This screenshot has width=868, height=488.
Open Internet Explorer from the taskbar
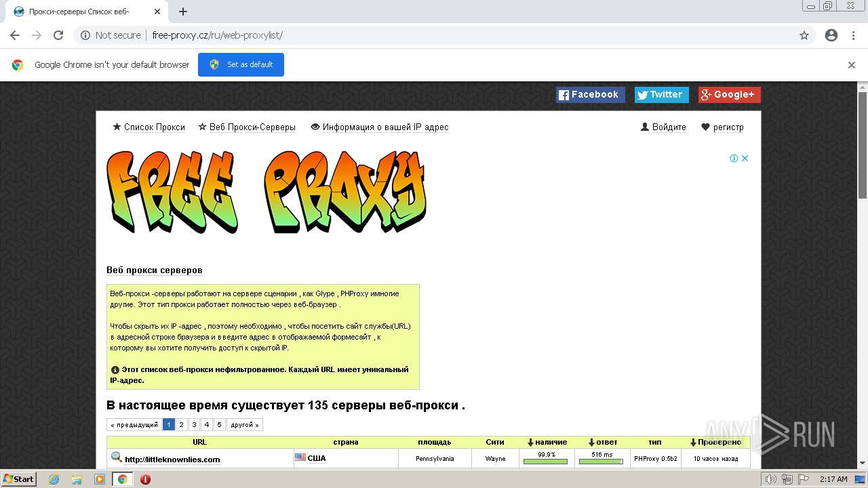pos(54,479)
